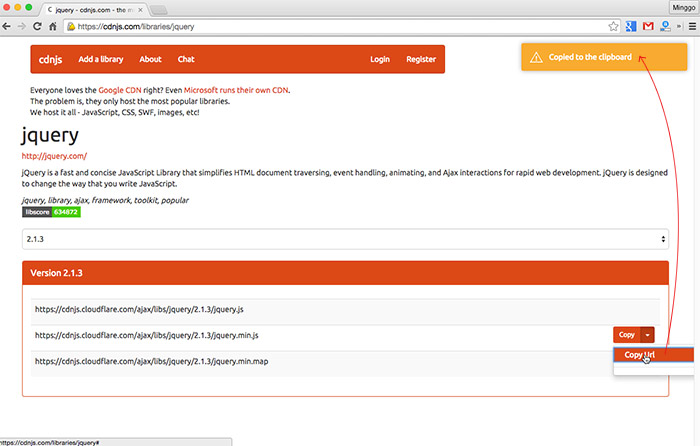Image resolution: width=700 pixels, height=446 pixels.
Task: Go back with the browser back arrow
Action: coord(7,26)
